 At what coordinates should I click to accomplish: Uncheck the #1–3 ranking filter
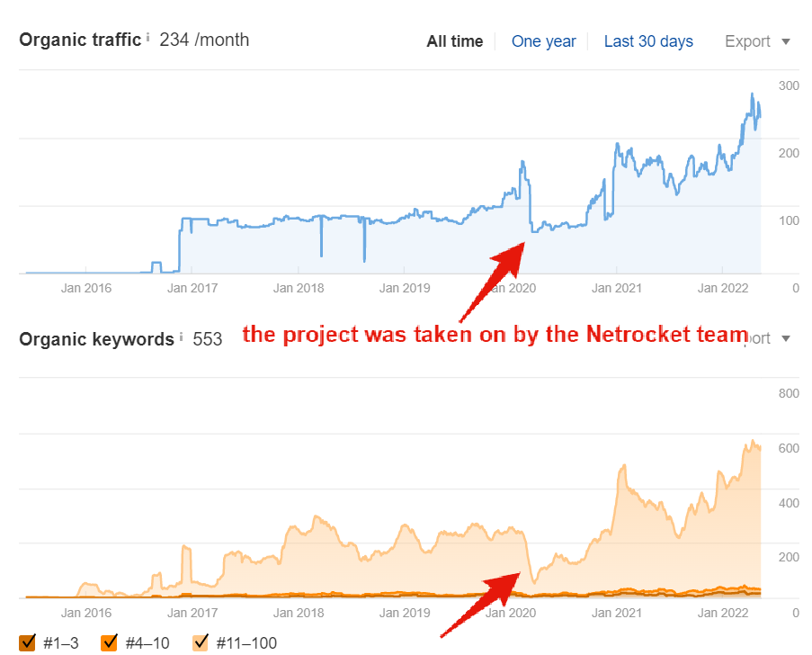pos(25,642)
